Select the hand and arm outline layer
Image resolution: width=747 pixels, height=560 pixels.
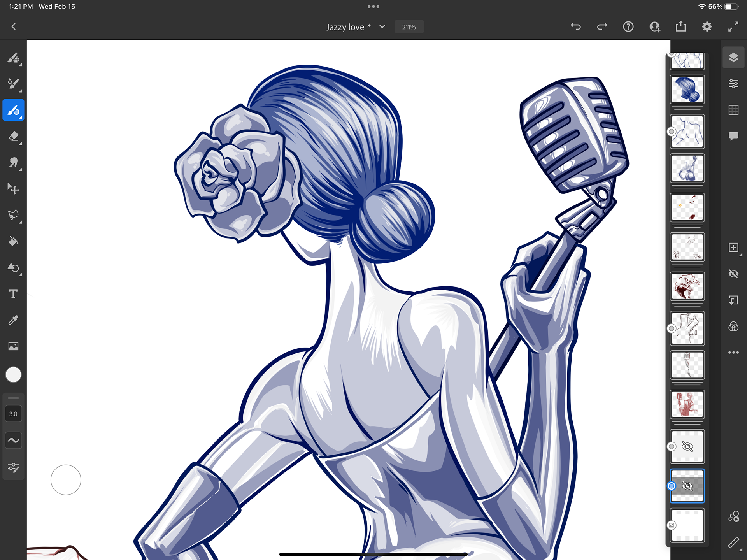coord(687,328)
